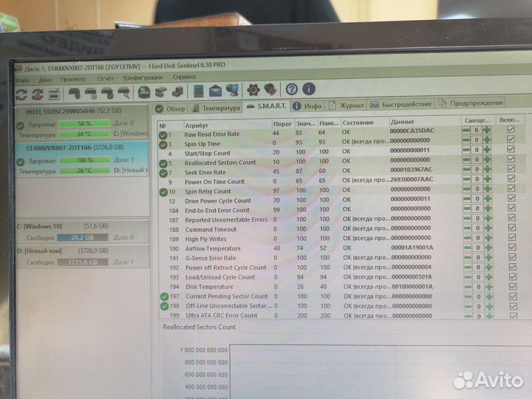Toggle checkbox in Raw Read Error Rate row
The width and height of the screenshot is (532, 399).
[x=511, y=129]
